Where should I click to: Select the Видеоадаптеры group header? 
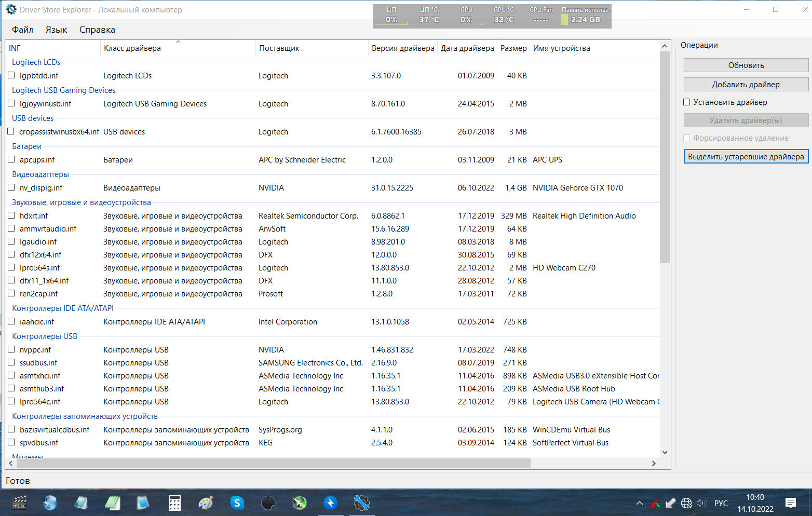click(x=40, y=174)
